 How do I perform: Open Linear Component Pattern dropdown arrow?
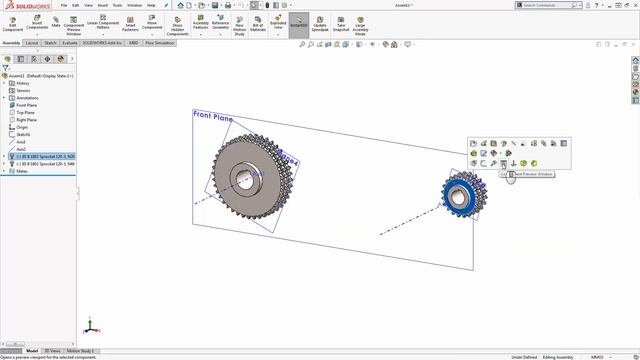pyautogui.click(x=103, y=34)
